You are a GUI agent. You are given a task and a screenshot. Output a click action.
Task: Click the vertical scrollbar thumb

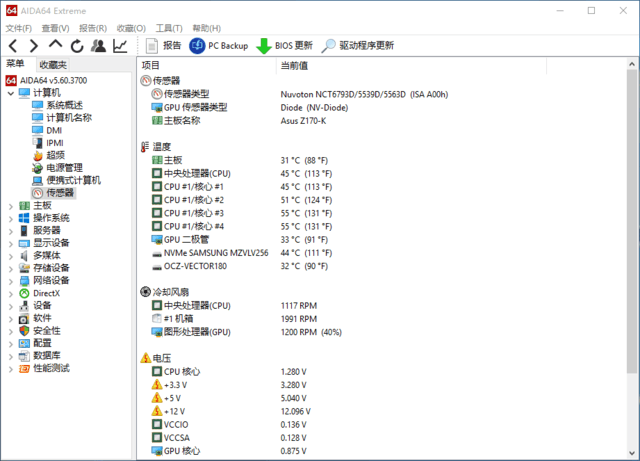pyautogui.click(x=632, y=221)
